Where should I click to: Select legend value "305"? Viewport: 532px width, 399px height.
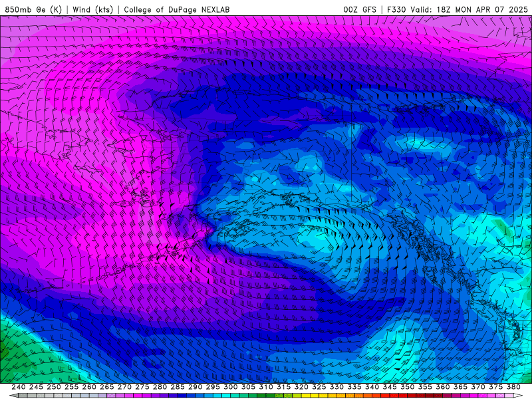[248, 387]
